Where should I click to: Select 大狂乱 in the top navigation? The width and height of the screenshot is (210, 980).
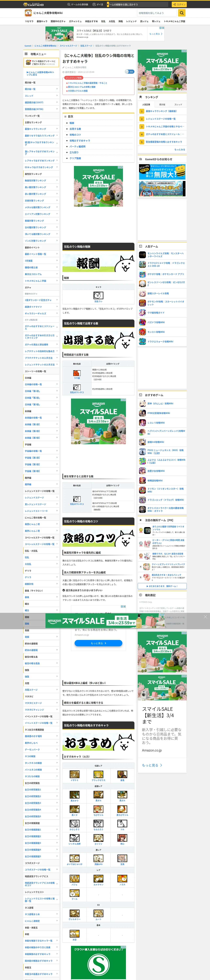[x=112, y=21]
